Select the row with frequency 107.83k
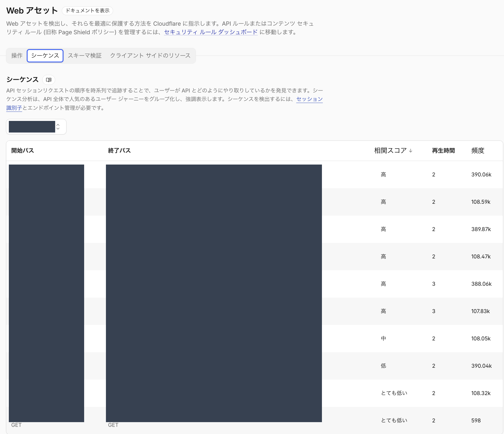Image resolution: width=504 pixels, height=434 pixels. click(254, 311)
